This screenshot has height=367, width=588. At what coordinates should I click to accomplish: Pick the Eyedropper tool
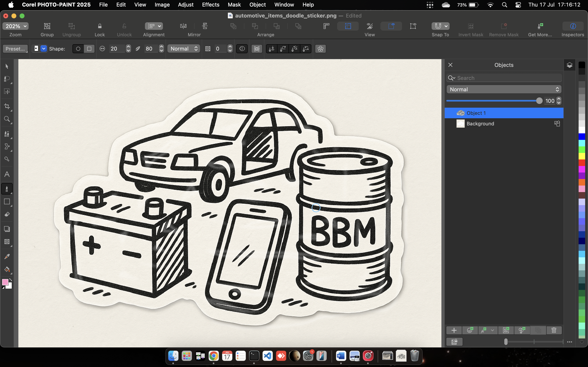pyautogui.click(x=7, y=256)
